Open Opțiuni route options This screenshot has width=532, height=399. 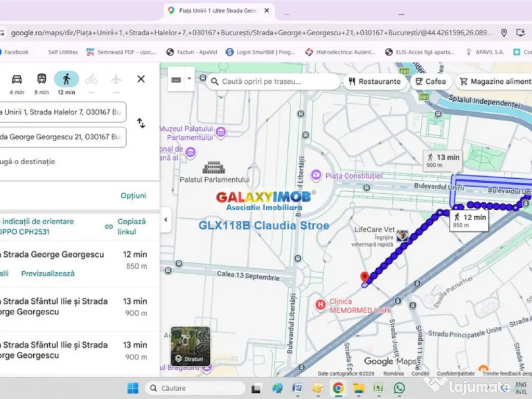[x=134, y=195]
